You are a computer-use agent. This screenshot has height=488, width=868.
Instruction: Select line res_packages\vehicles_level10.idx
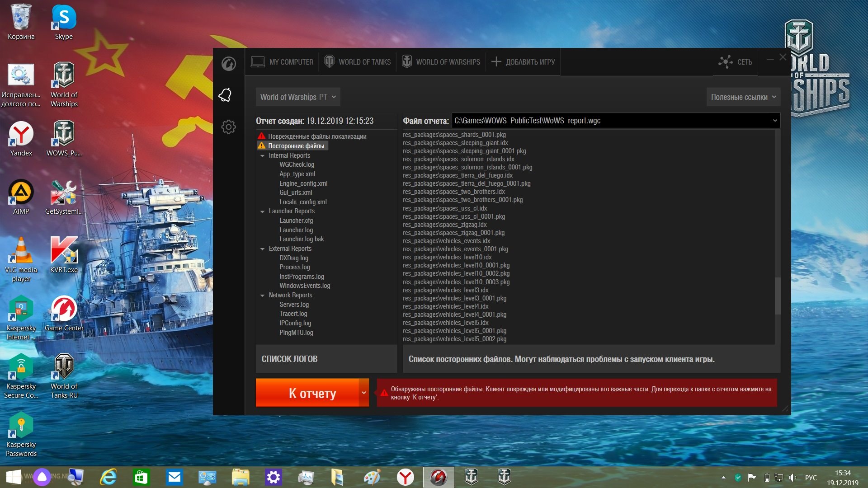pos(447,257)
